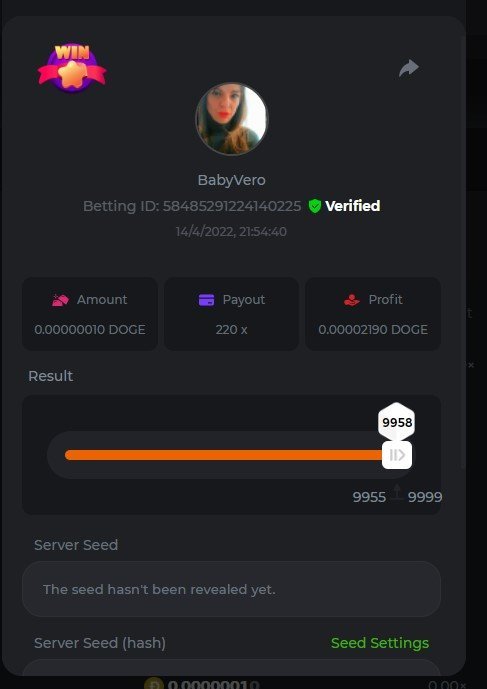Open Seed Settings link
The height and width of the screenshot is (689, 487).
[380, 643]
